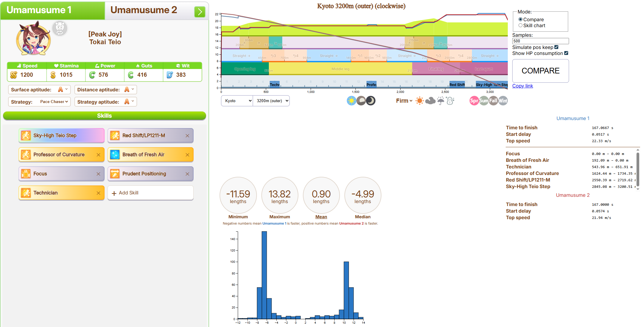Click Maximum lengths circle
The height and width of the screenshot is (327, 644).
pyautogui.click(x=280, y=195)
